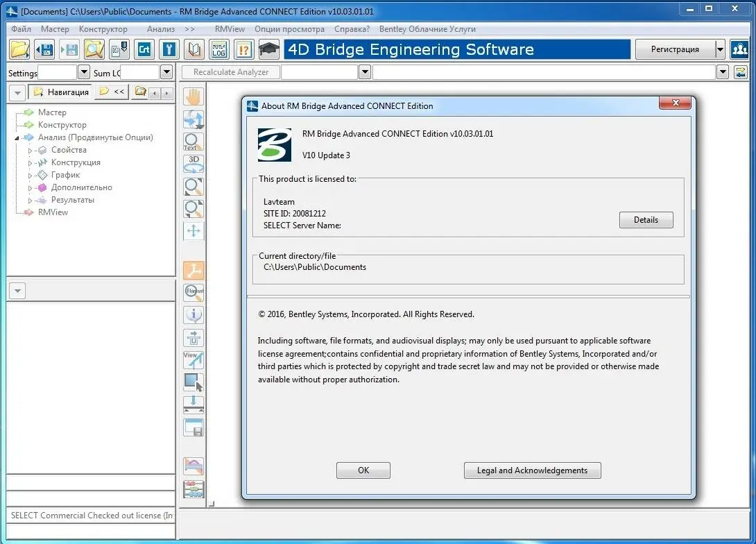Screen dimensions: 756x544
Task: Click the orange structure icon in vertical toolbar
Action: click(x=194, y=270)
